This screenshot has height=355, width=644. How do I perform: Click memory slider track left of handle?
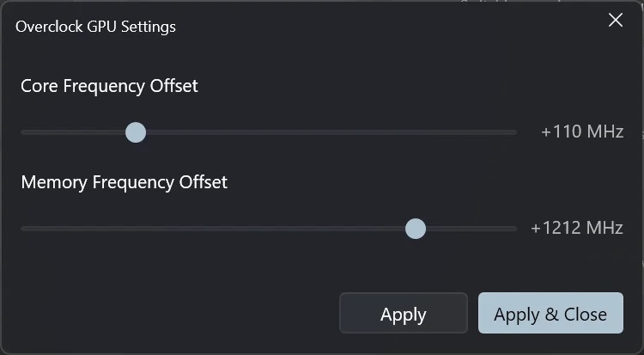coord(215,229)
